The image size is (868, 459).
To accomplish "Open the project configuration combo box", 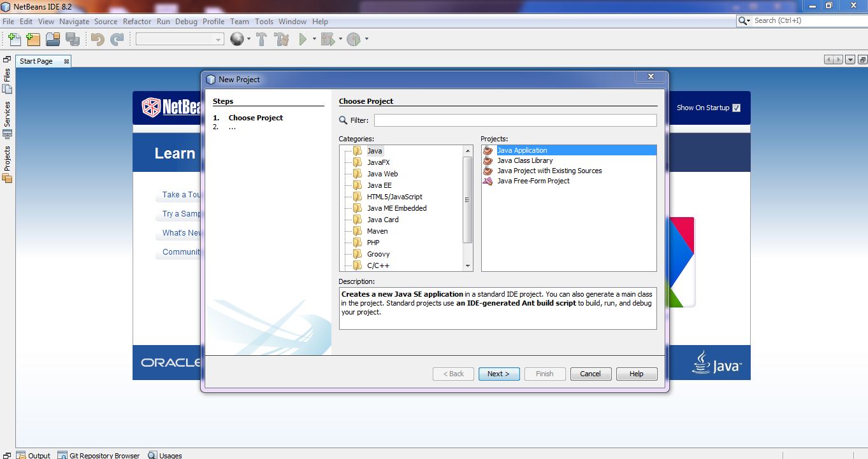I will 180,39.
